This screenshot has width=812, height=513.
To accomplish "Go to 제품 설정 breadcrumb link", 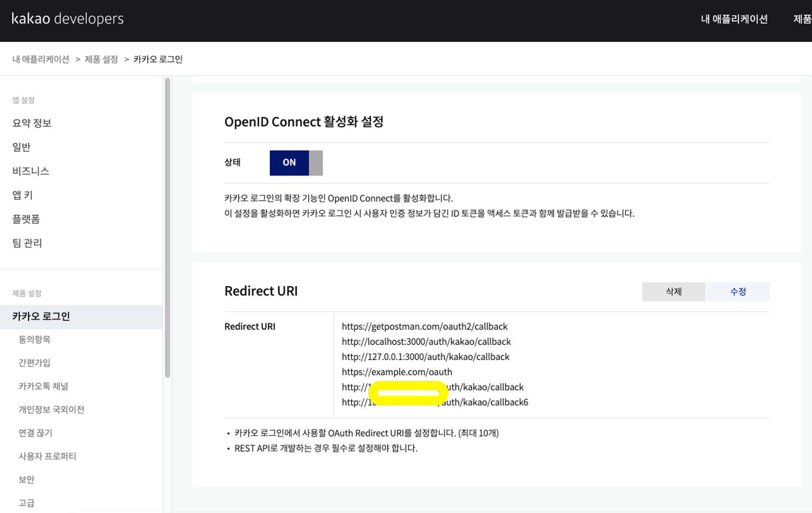I will (x=101, y=59).
